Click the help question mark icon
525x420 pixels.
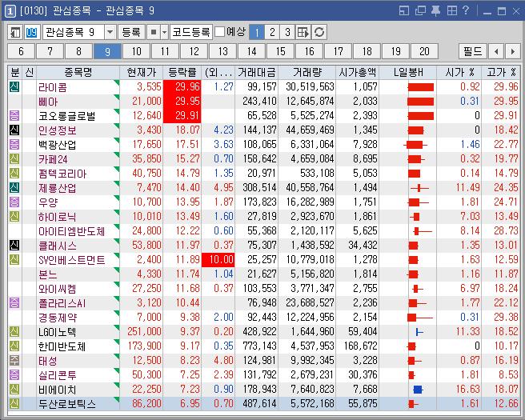(x=466, y=10)
